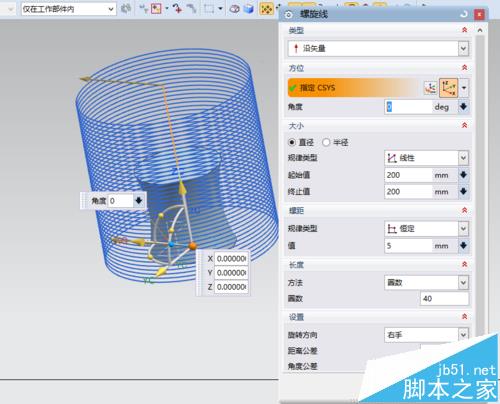This screenshot has width=500, height=404.
Task: Click the 规律类型 label under 螺距
Action: [303, 229]
